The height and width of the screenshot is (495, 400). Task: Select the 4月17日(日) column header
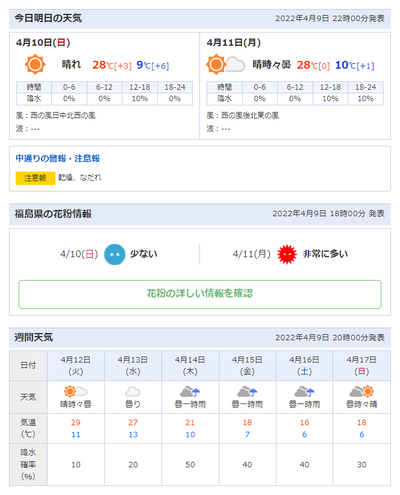pyautogui.click(x=362, y=366)
